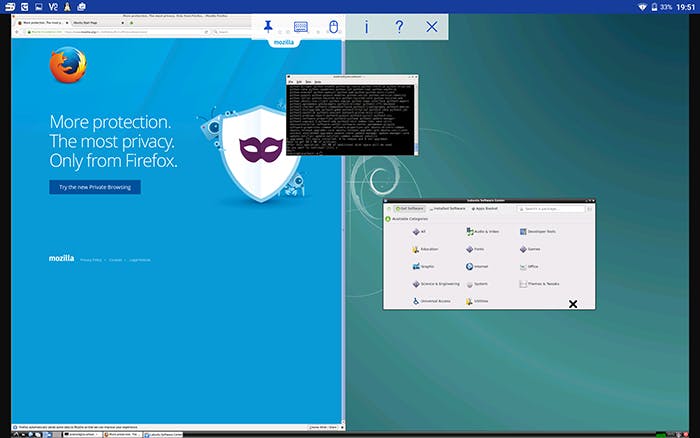Open Games category
Image resolution: width=700 pixels, height=438 pixels.
pos(530,249)
